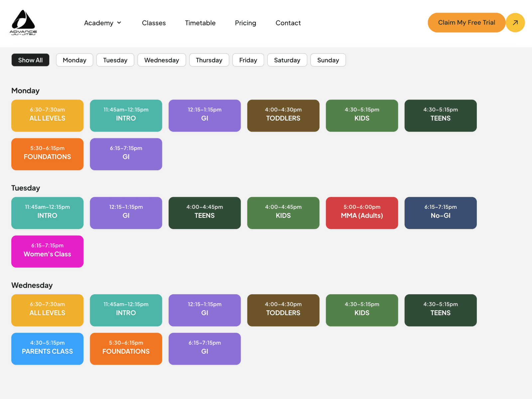Open Wednesday blue PARENTS CLASS card
This screenshot has width=532, height=399.
[x=47, y=349]
